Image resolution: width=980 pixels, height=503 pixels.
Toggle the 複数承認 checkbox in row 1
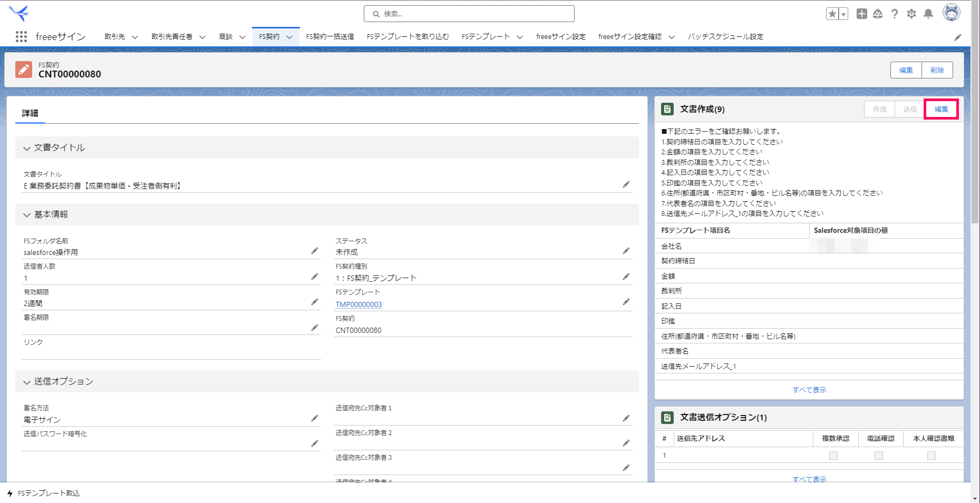[833, 456]
